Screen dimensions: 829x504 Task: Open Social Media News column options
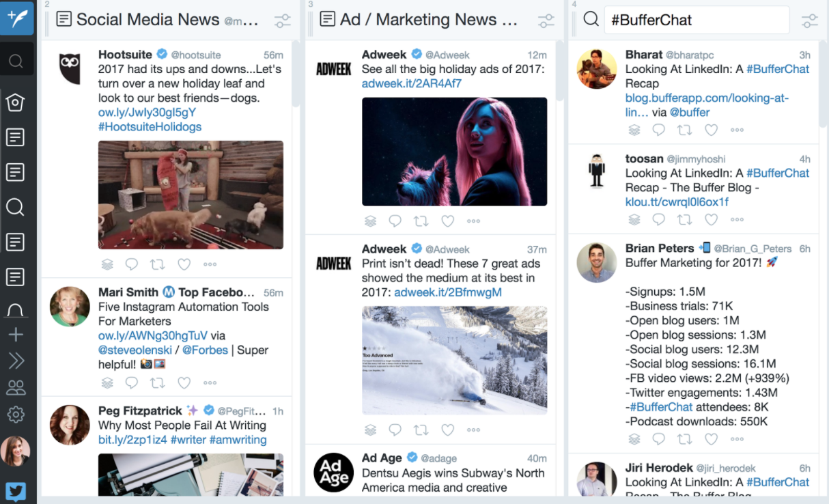[x=283, y=20]
